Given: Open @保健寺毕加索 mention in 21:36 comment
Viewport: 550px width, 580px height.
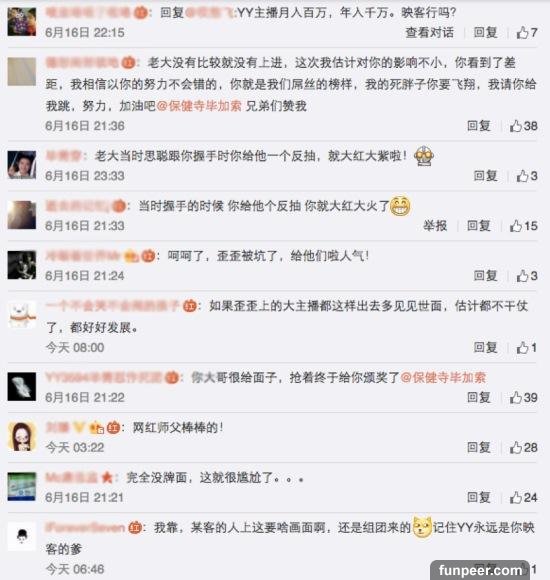Looking at the screenshot, I should point(199,106).
